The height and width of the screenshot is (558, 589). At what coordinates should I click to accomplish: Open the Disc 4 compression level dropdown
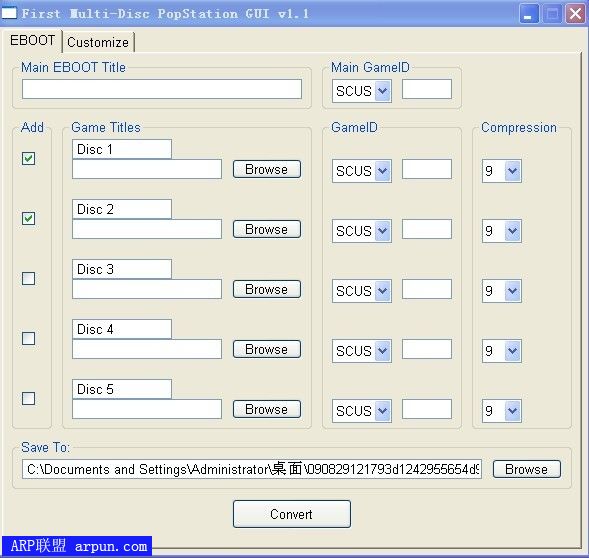pyautogui.click(x=501, y=351)
